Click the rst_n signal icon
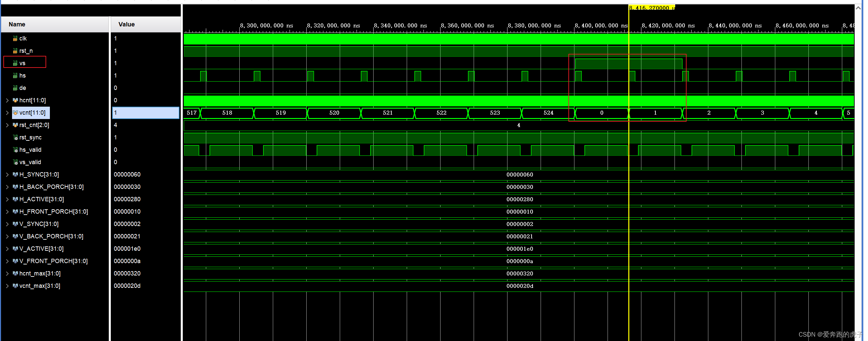The image size is (868, 341). click(15, 50)
